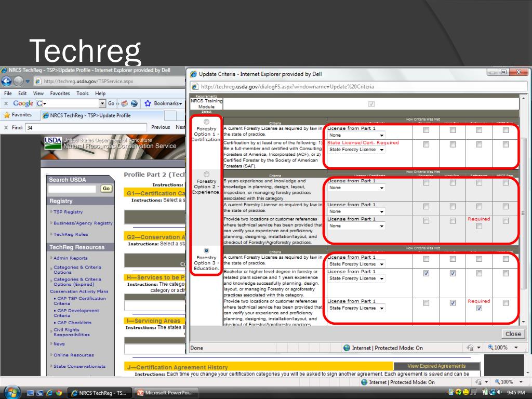The height and width of the screenshot is (399, 532).
Task: Uncheck the Education checkbox for degree criteria
Action: (x=427, y=273)
